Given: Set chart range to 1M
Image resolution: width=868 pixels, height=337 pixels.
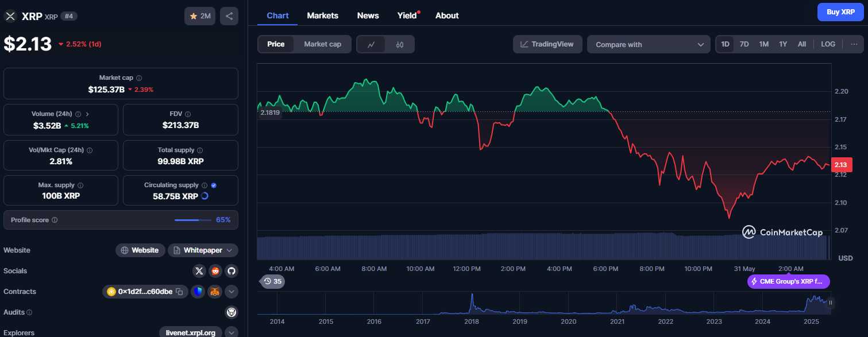Looking at the screenshot, I should click(x=763, y=44).
